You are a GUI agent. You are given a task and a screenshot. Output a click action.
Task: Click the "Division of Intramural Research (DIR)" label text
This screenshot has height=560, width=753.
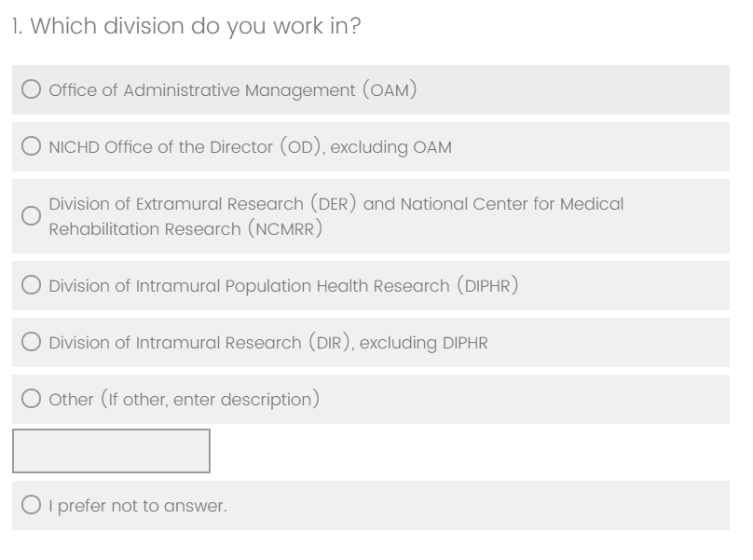pyautogui.click(x=200, y=343)
